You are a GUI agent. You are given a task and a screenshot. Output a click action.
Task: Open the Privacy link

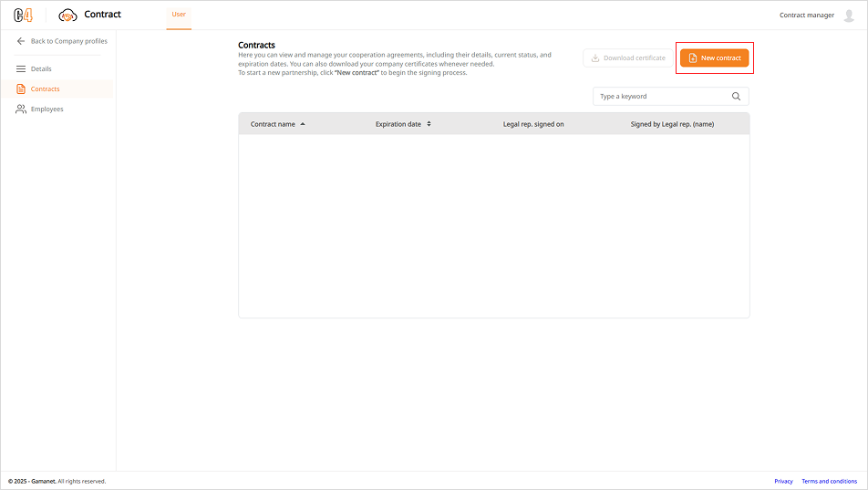click(783, 481)
